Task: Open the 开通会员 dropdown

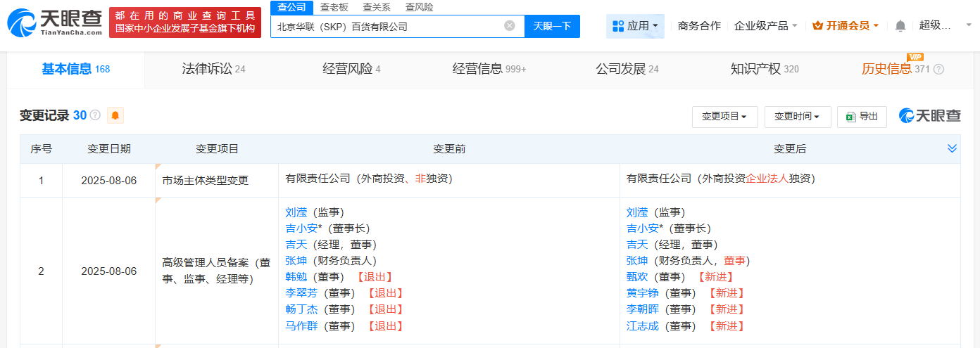Action: tap(846, 26)
